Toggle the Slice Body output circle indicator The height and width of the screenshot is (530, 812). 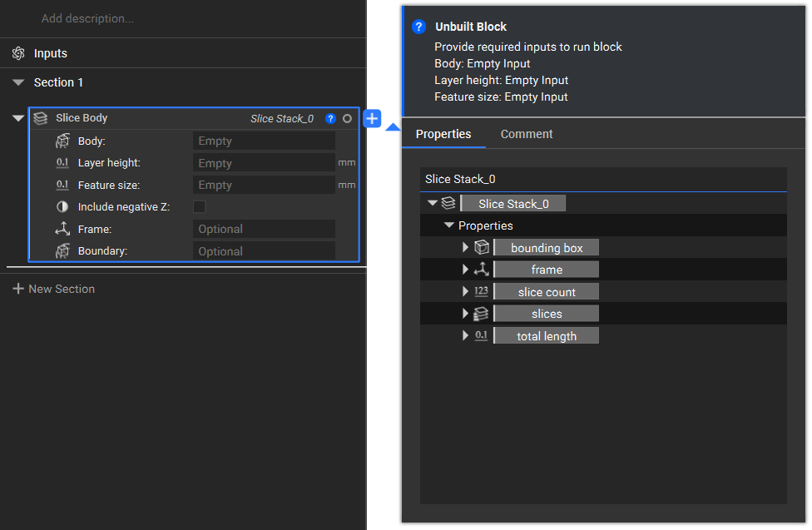tap(347, 119)
